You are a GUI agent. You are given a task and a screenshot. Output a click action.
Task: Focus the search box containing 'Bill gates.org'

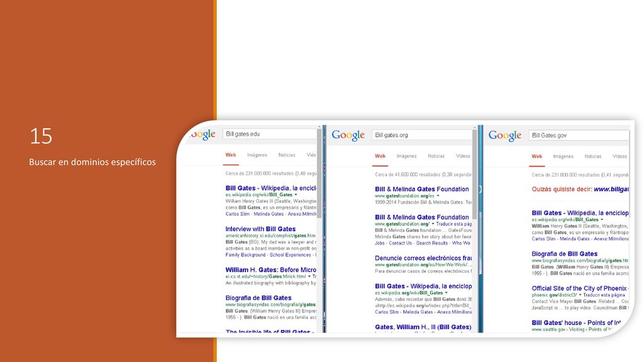pyautogui.click(x=422, y=135)
